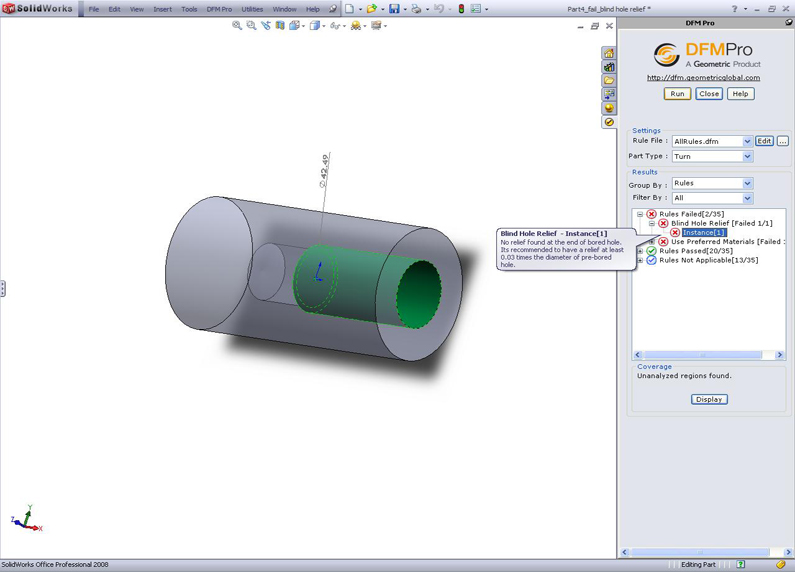
Task: Click the DFM pane bottom horizontal scrollbar
Action: pos(700,552)
